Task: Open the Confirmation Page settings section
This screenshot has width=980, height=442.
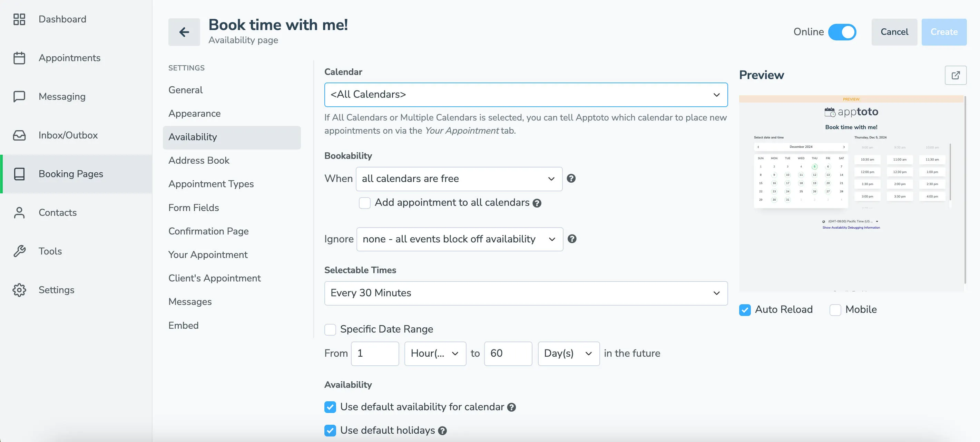Action: tap(208, 231)
